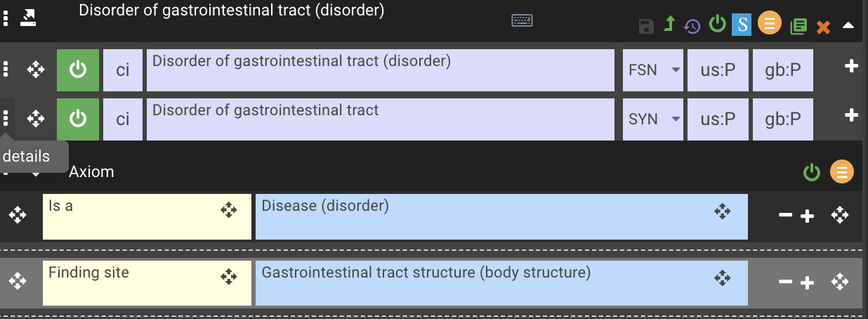868x319 pixels.
Task: Click the blue S icon in header
Action: coord(742,25)
